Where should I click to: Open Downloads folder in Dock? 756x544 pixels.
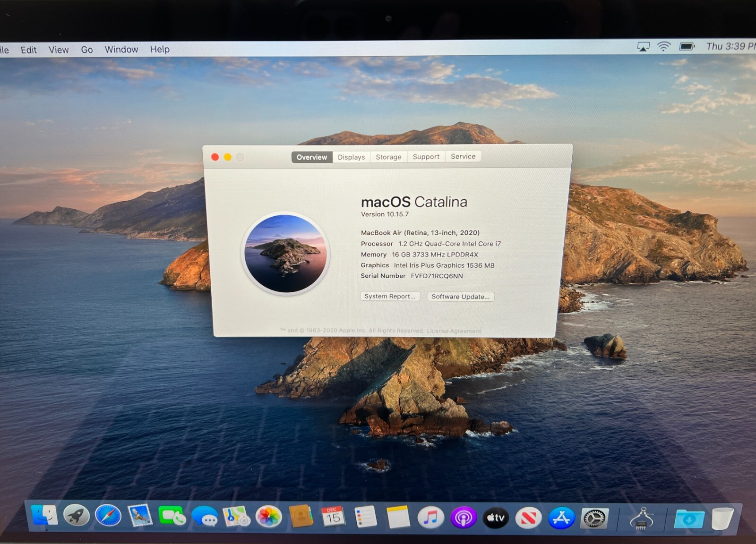pos(689,519)
